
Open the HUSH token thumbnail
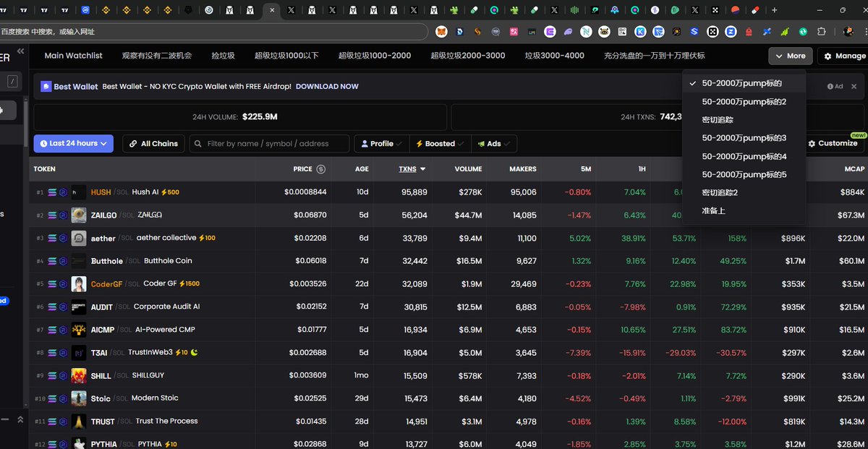click(x=79, y=192)
